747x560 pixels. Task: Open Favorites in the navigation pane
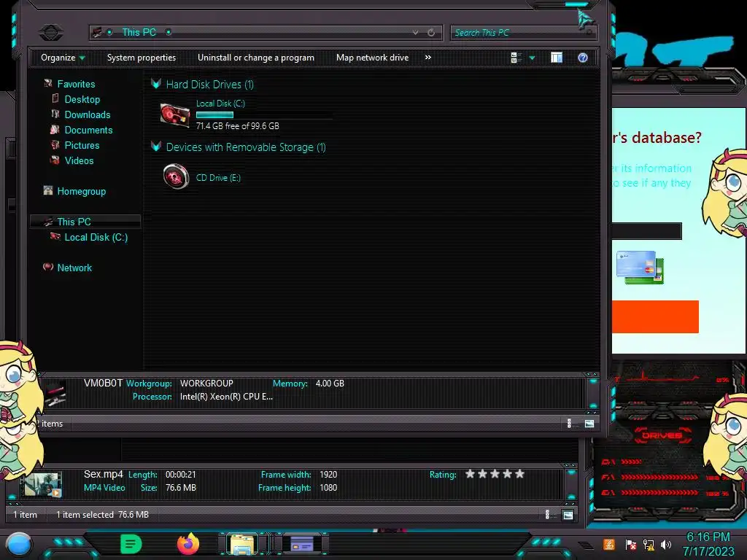[x=76, y=85]
